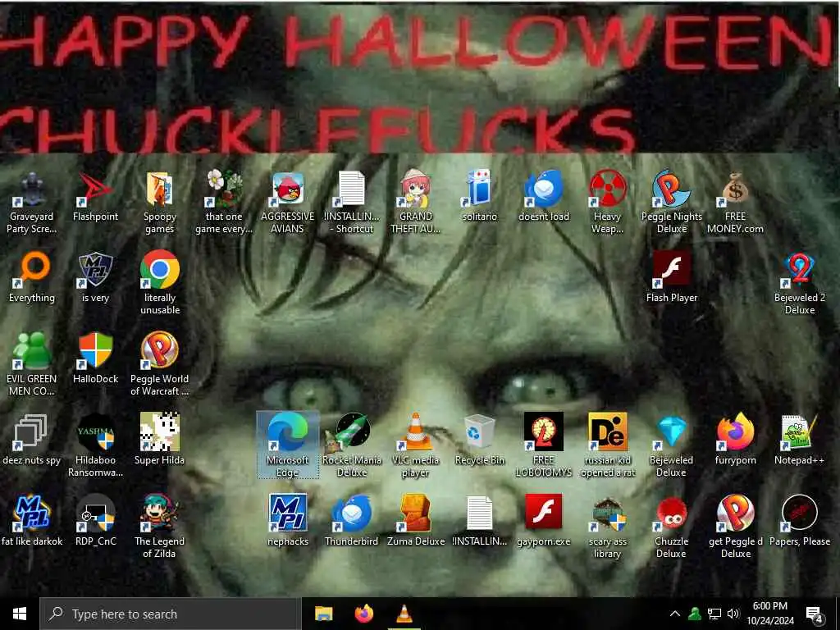Select the literally unusable Chrome icon
Screen dimensions: 840x630
point(160,283)
